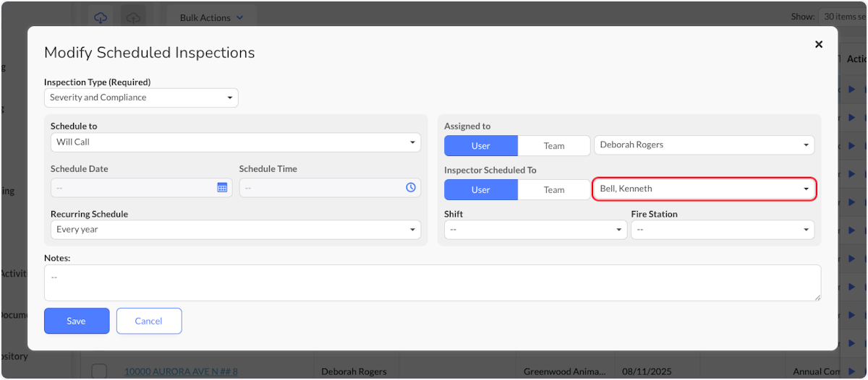Click the calendar icon in Schedule Date

222,188
